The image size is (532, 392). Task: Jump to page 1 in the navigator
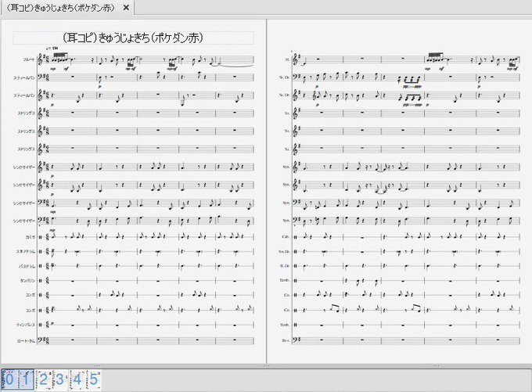coord(26,379)
